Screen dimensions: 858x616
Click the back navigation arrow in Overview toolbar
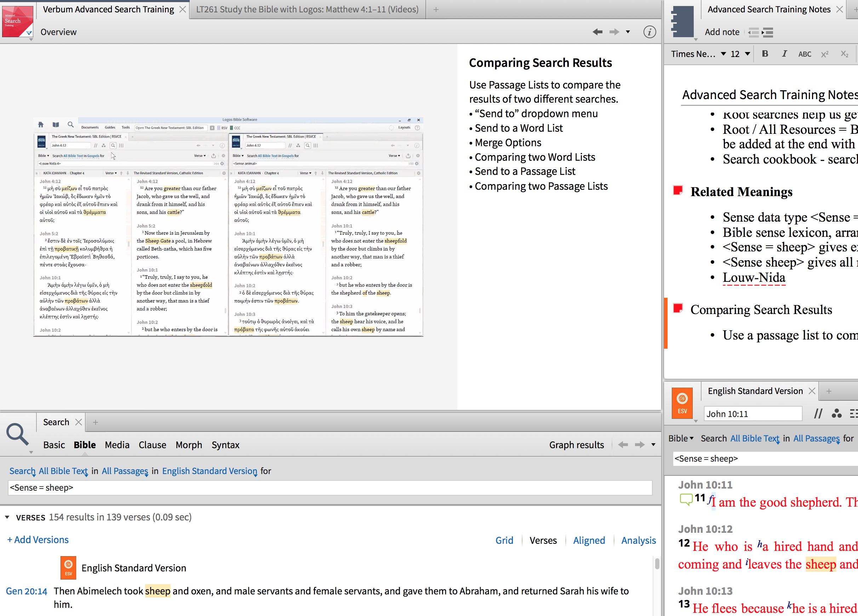click(597, 32)
